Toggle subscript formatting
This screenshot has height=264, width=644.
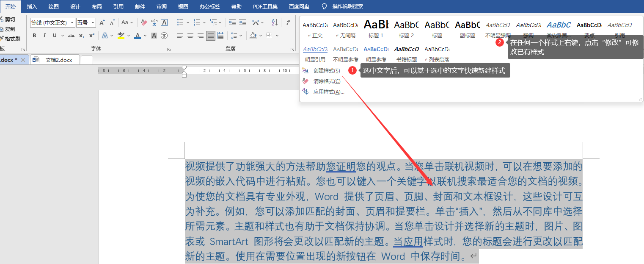click(x=82, y=36)
